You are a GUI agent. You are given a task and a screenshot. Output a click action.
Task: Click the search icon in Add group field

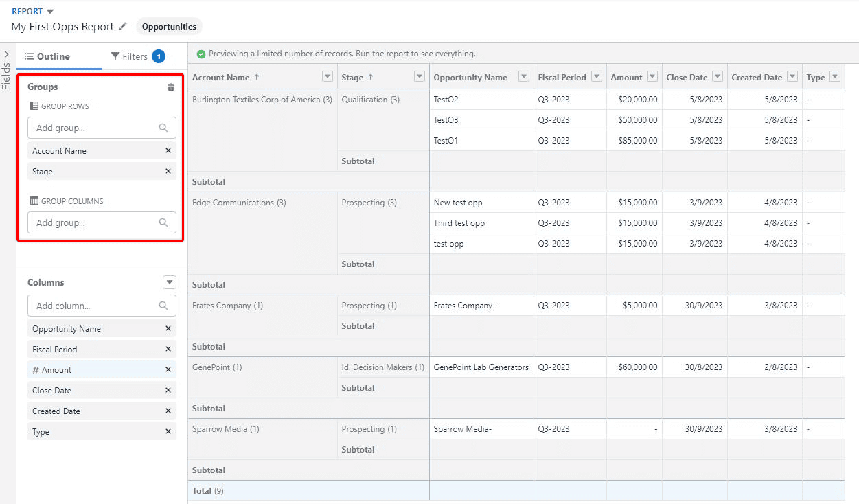[x=163, y=128]
